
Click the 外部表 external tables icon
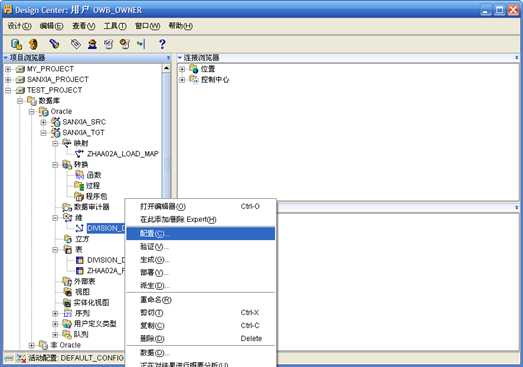coord(67,282)
